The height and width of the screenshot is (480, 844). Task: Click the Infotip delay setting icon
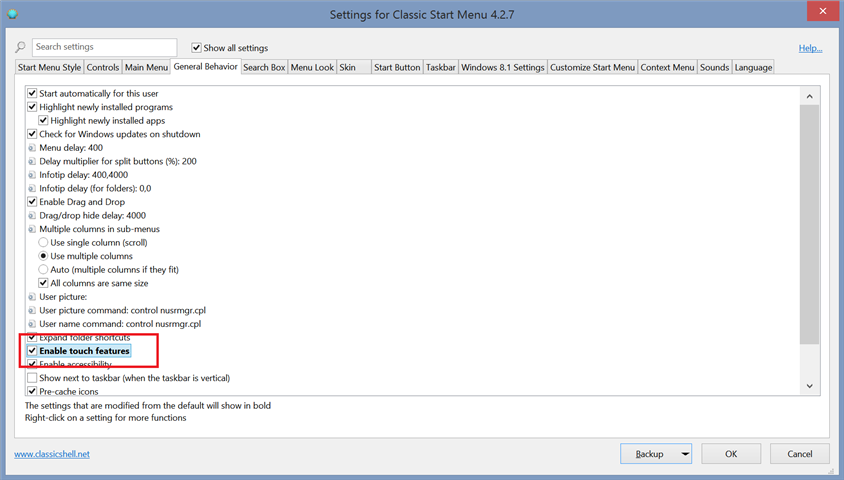pyautogui.click(x=32, y=175)
